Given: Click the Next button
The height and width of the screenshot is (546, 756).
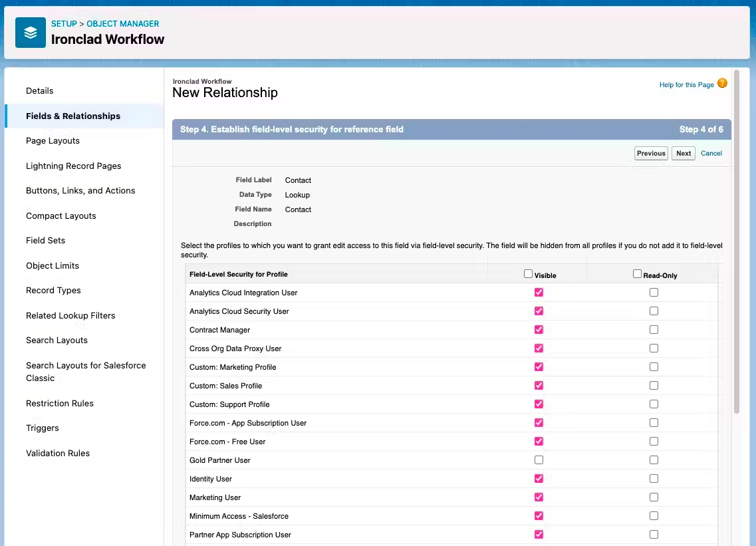Looking at the screenshot, I should point(684,154).
